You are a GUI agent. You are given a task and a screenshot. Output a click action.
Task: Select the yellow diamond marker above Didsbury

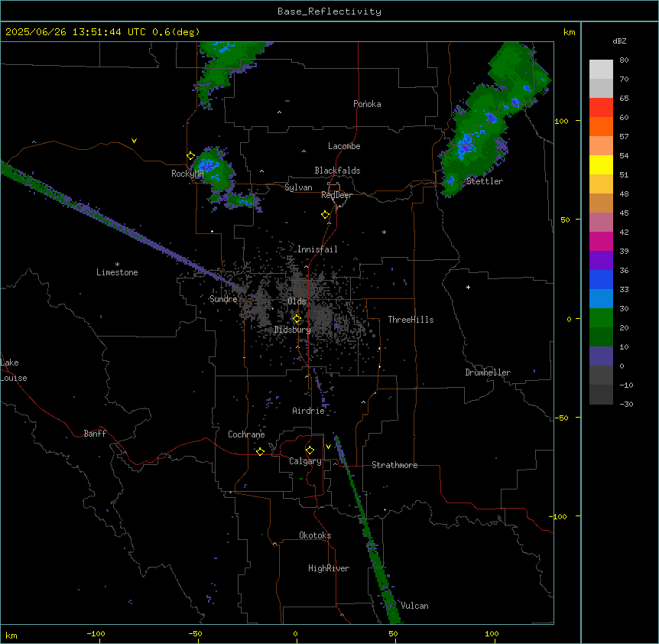click(x=297, y=319)
